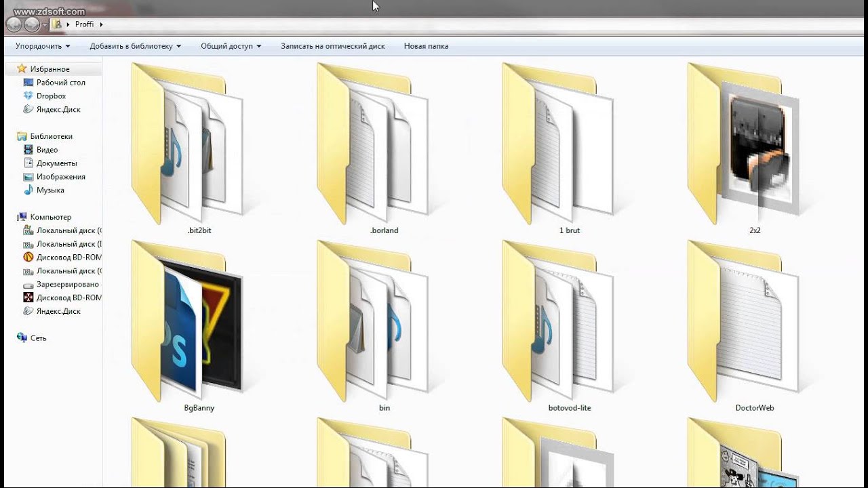Open the Упорядочить menu

click(43, 46)
